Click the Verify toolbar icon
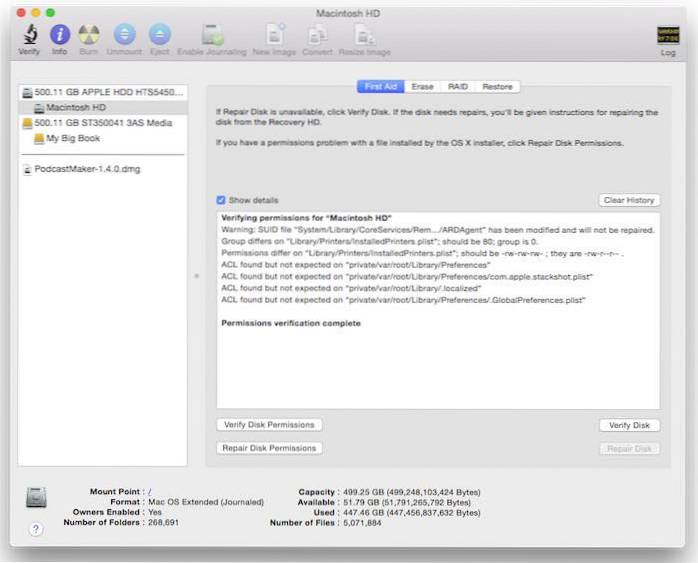 click(29, 37)
